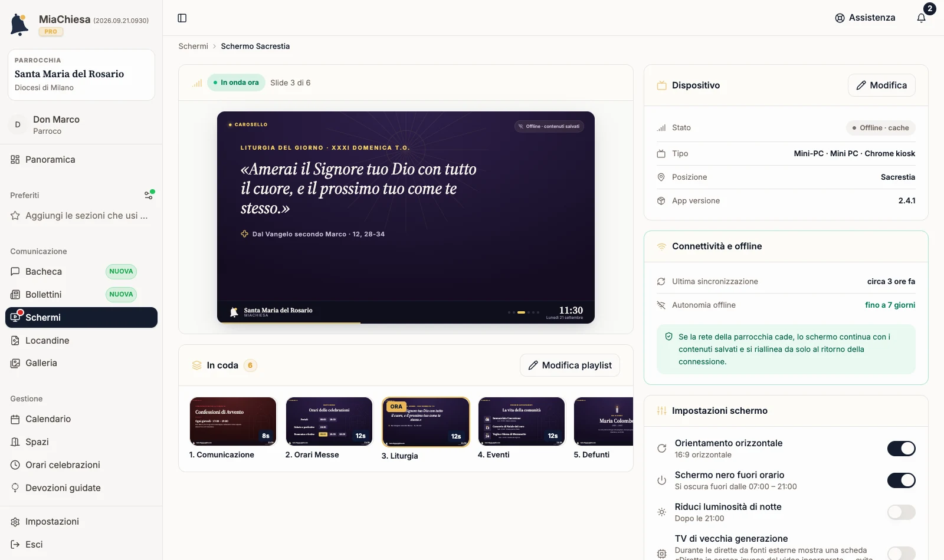Image resolution: width=944 pixels, height=560 pixels.
Task: Open Locandine section
Action: pyautogui.click(x=81, y=341)
